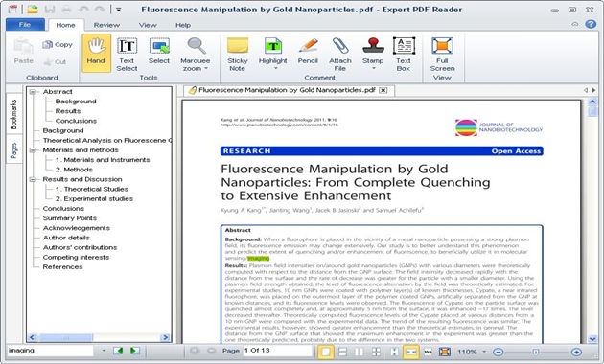604x364 pixels.
Task: Click the fit page height icon in status bar
Action: point(394,352)
